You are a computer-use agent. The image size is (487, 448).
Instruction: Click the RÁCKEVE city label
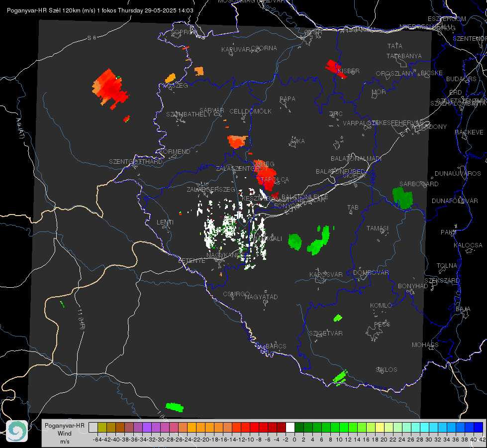pyautogui.click(x=469, y=132)
